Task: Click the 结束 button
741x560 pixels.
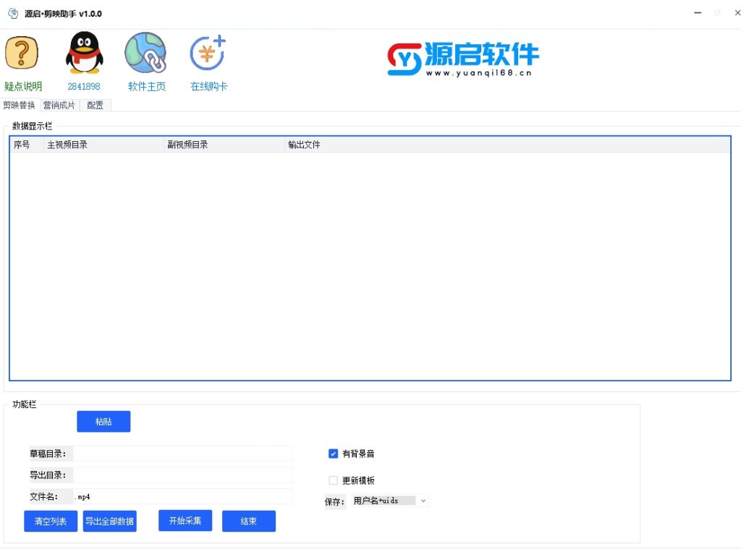Action: pos(249,522)
